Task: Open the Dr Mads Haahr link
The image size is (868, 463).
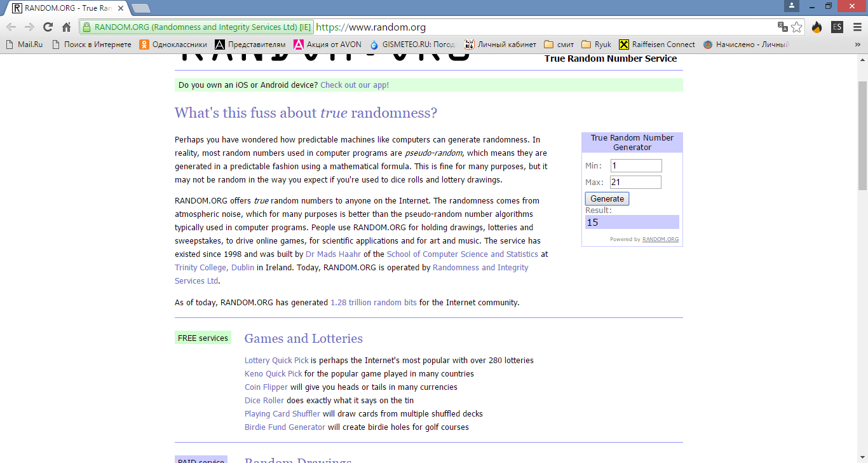Action: [x=333, y=254]
